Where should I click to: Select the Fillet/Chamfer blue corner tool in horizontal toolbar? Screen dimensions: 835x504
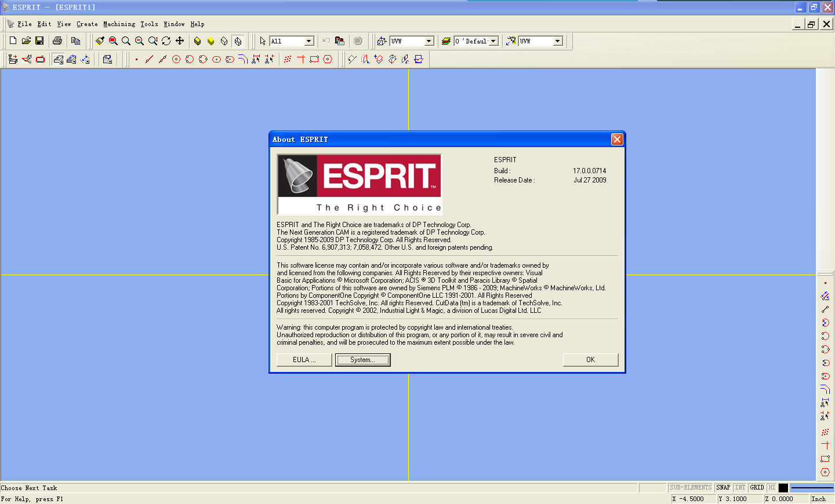[243, 59]
